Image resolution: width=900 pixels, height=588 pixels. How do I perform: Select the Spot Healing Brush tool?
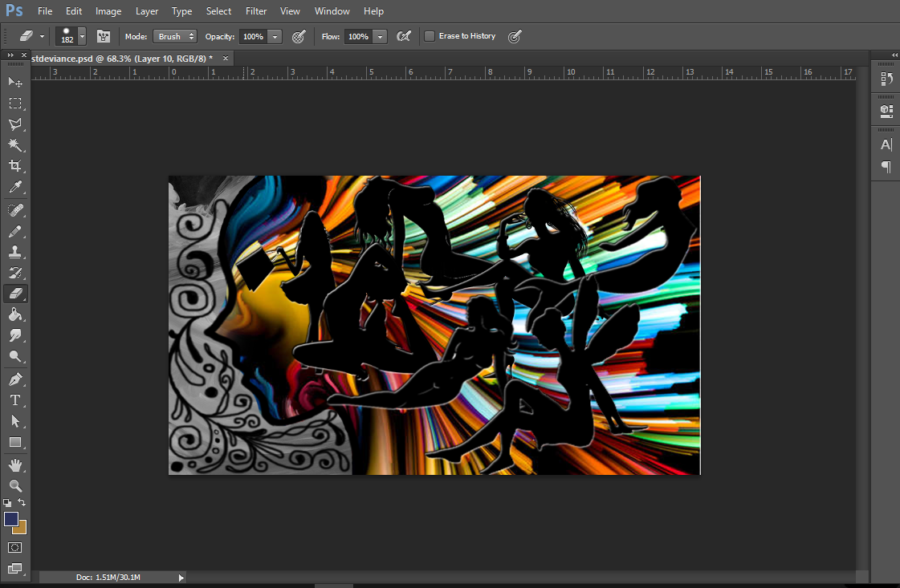tap(15, 210)
